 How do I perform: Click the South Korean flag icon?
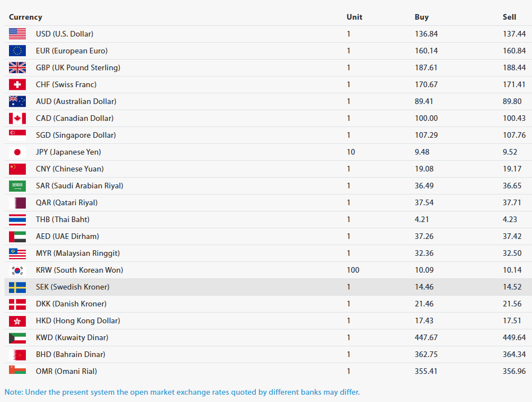coord(17,270)
